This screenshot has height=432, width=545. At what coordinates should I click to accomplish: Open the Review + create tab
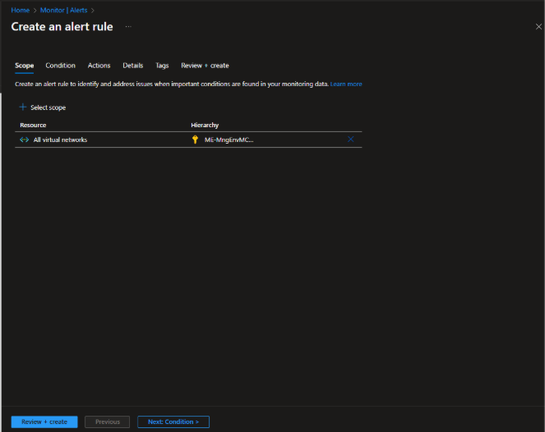[x=205, y=66]
